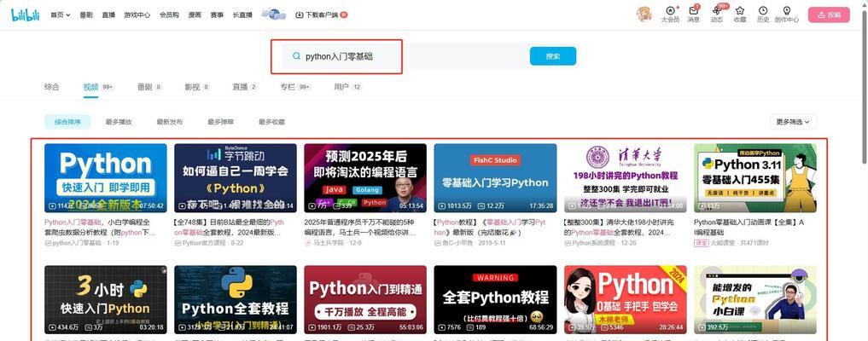Switch to the 用户 results tab
The height and width of the screenshot is (341, 868).
click(x=347, y=87)
